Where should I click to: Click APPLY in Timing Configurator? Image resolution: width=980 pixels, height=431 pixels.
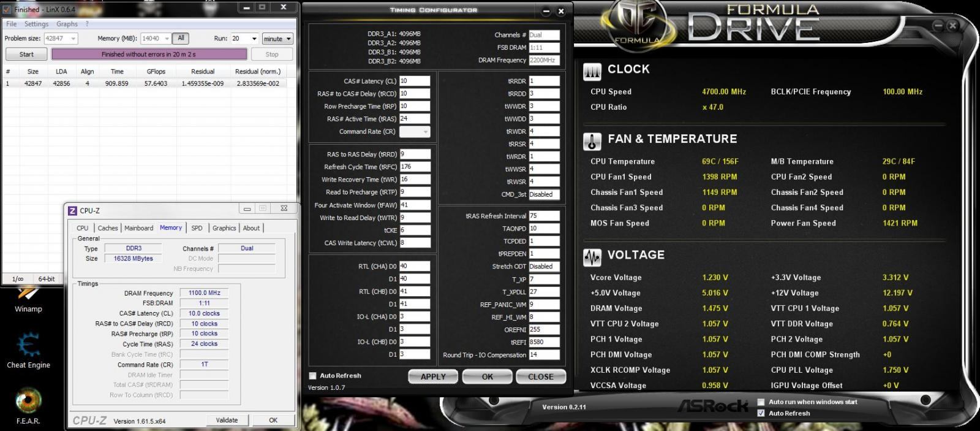point(433,376)
